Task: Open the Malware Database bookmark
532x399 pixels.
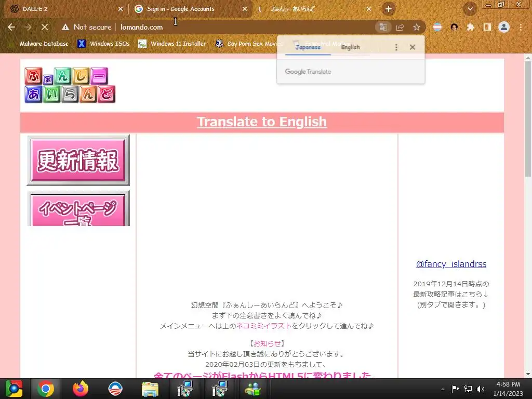Action: pos(44,44)
